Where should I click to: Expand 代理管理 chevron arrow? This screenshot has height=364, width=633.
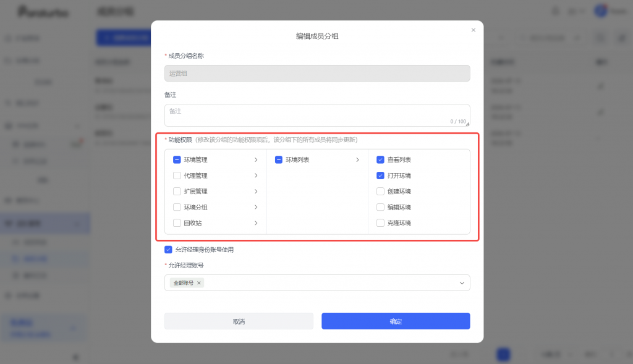pos(256,176)
